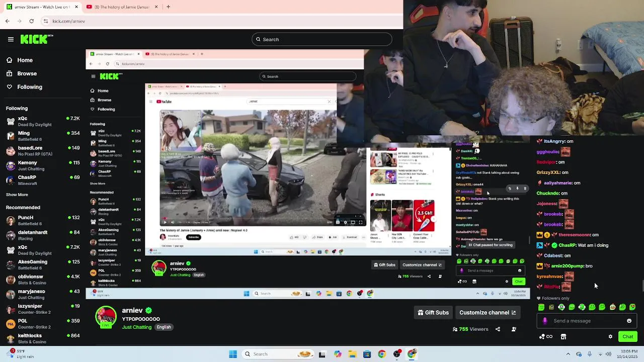Open the emoji picker in the outer chat input
Image resolution: width=644 pixels, height=362 pixels.
tap(629, 321)
